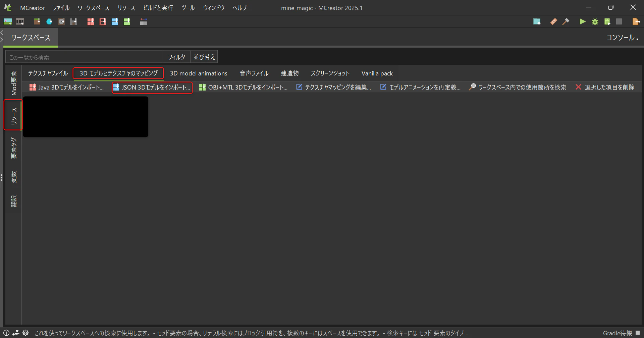
Task: Switch to 変数 side tab
Action: point(14,177)
